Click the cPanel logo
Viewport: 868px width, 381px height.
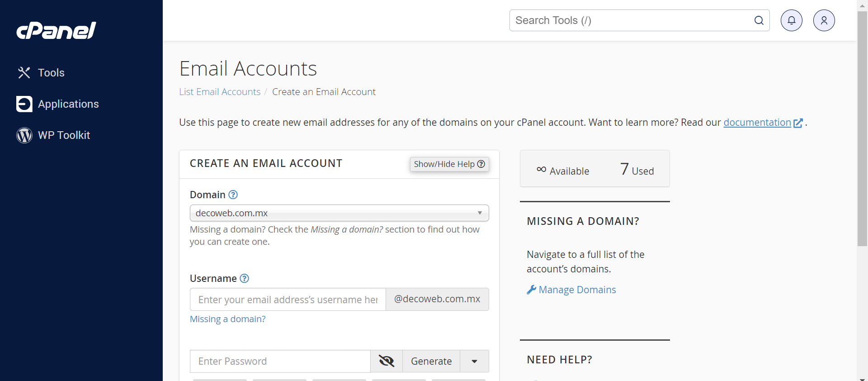point(57,30)
